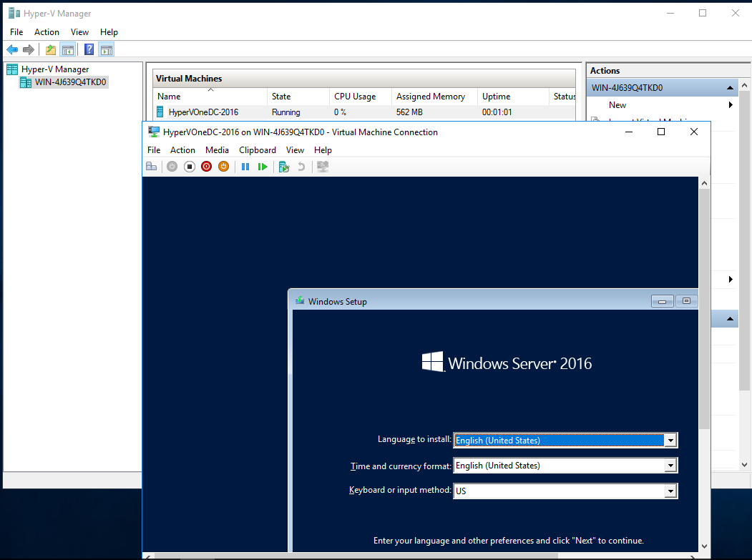
Task: Open the Clipboard menu
Action: tap(258, 149)
